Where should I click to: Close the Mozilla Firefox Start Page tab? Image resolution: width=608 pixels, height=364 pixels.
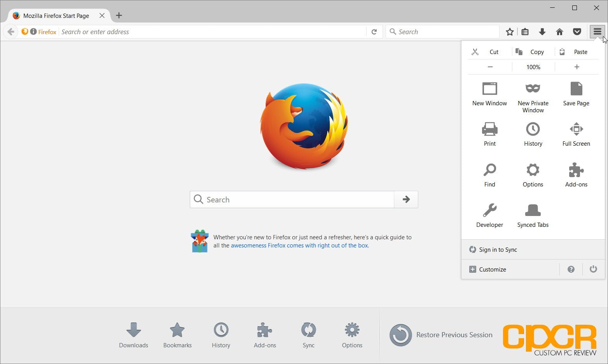point(102,16)
